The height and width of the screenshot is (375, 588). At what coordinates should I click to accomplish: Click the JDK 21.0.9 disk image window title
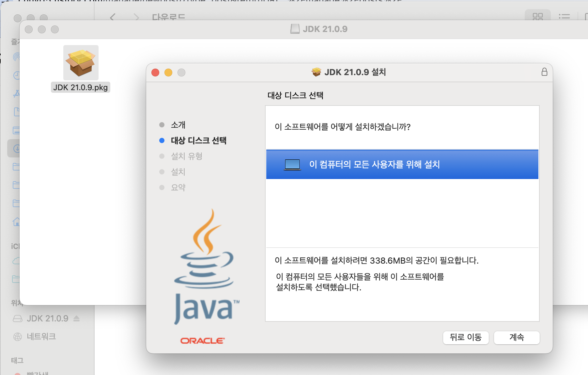pos(325,29)
